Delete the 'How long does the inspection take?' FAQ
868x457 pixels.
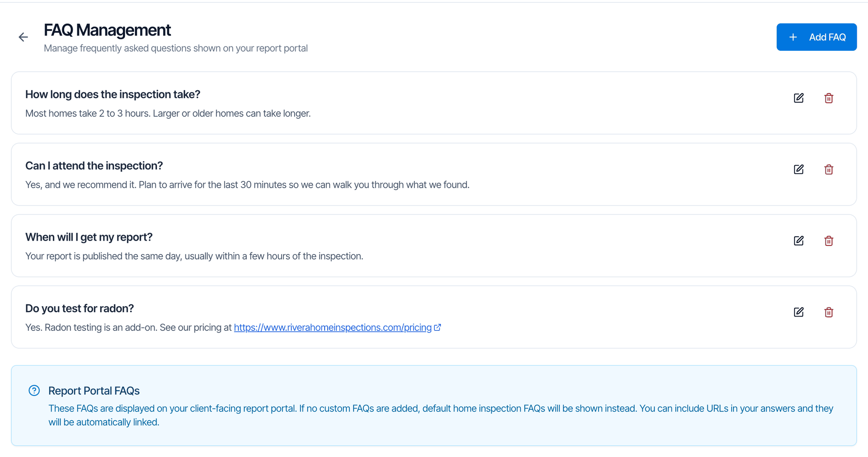829,98
